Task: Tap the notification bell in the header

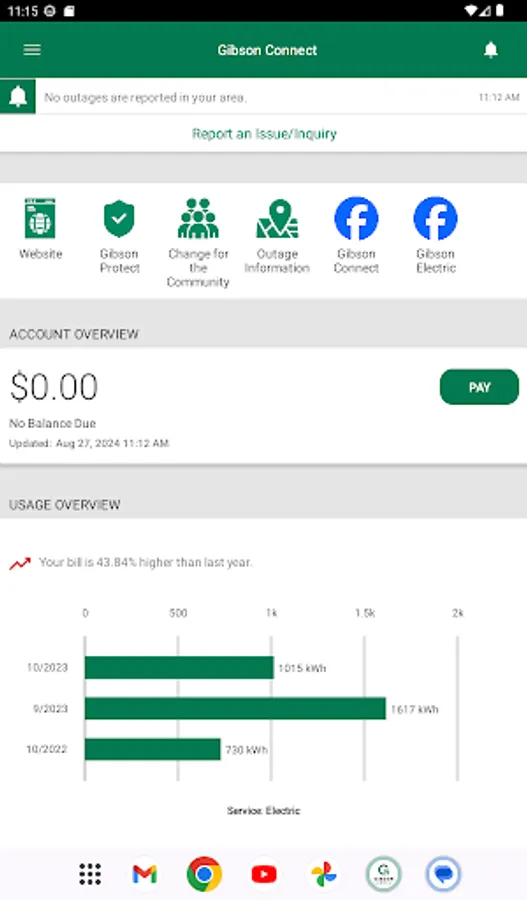Action: tap(490, 50)
